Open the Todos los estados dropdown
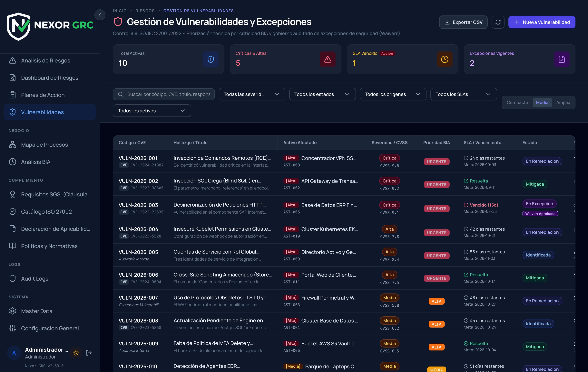This screenshot has height=372, width=588. click(322, 94)
